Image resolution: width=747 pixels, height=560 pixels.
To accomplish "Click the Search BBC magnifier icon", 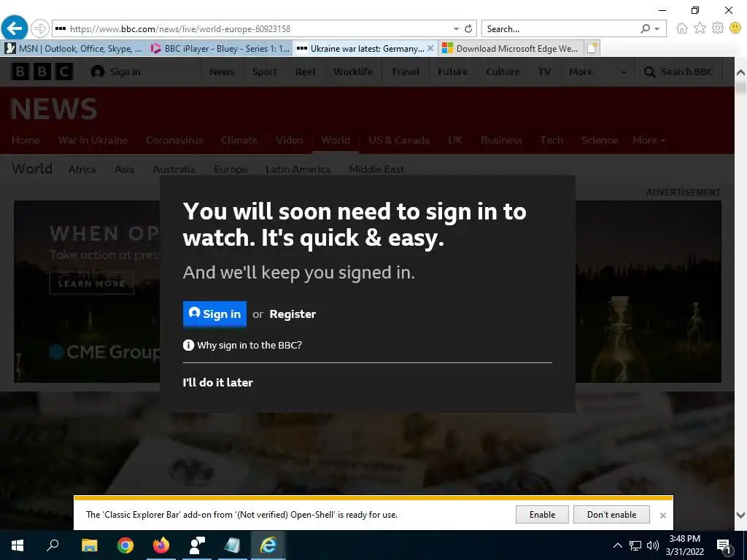I will (649, 72).
